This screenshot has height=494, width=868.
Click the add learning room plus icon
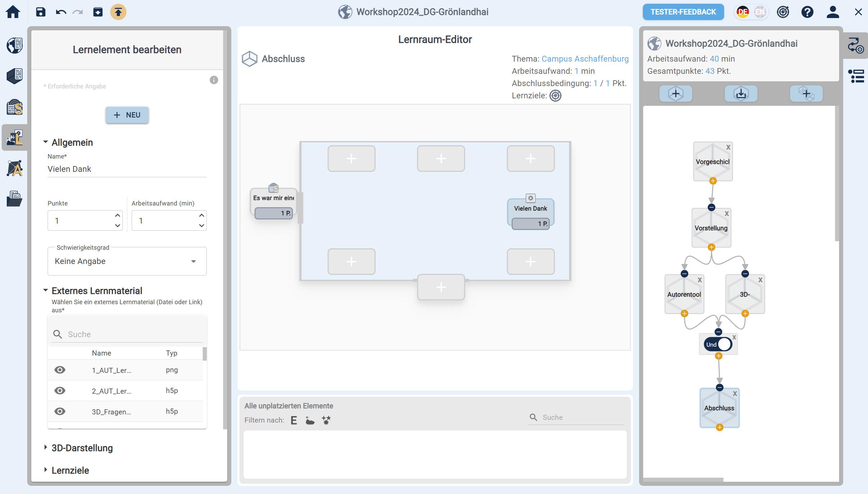675,94
